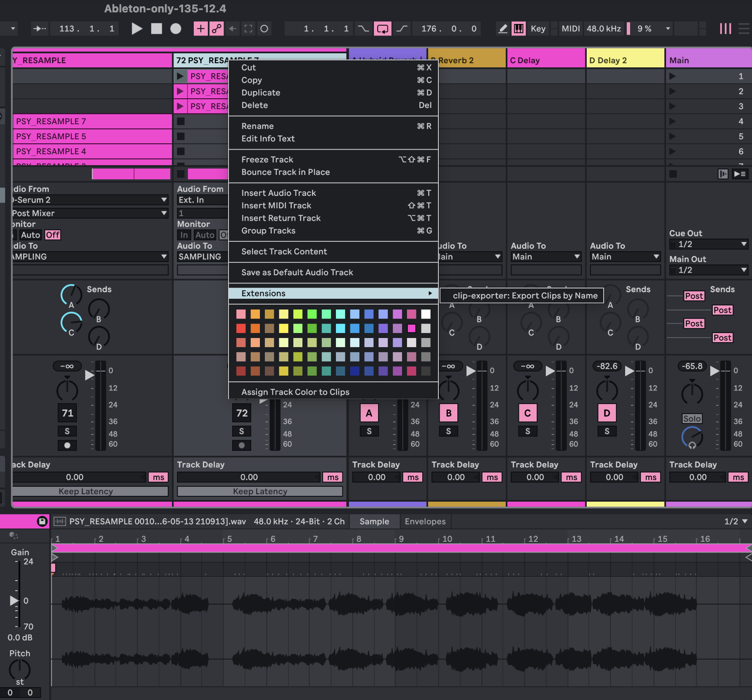Launch Main scene 1
This screenshot has width=752, height=700.
click(x=672, y=76)
